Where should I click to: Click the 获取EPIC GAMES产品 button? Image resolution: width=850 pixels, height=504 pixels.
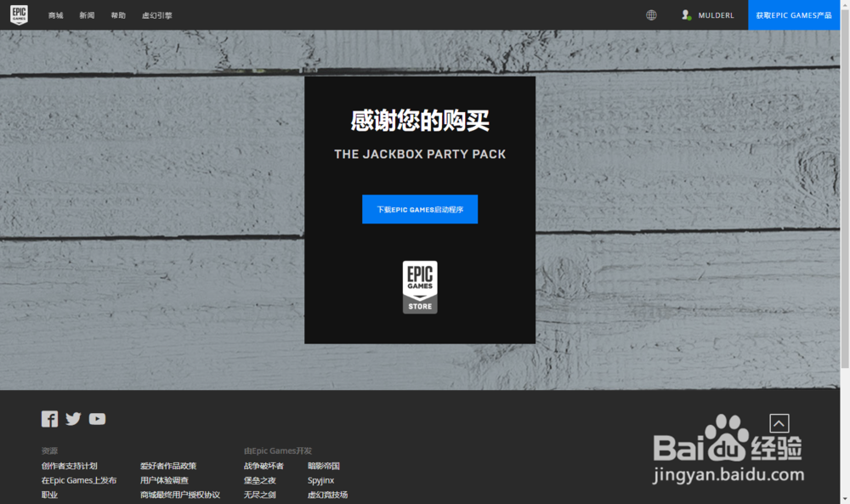[794, 14]
